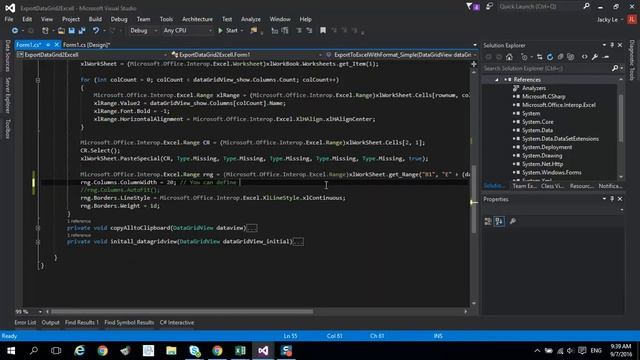Select the Analyzers tree item
The image size is (640, 360).
pyautogui.click(x=534, y=88)
